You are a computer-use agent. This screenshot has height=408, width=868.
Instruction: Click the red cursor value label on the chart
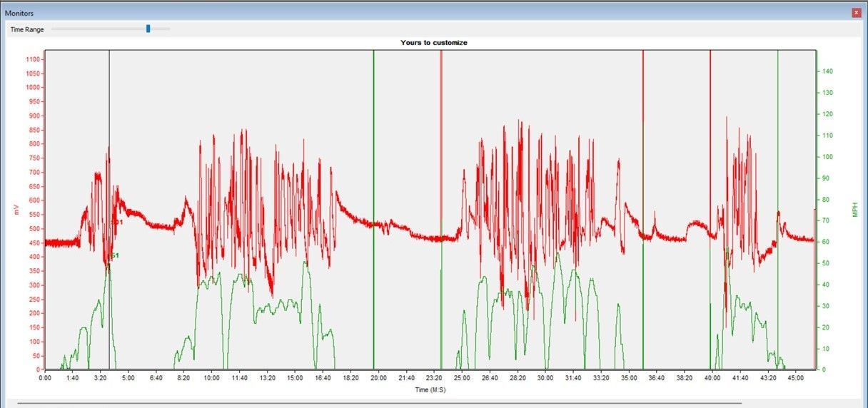(x=118, y=223)
